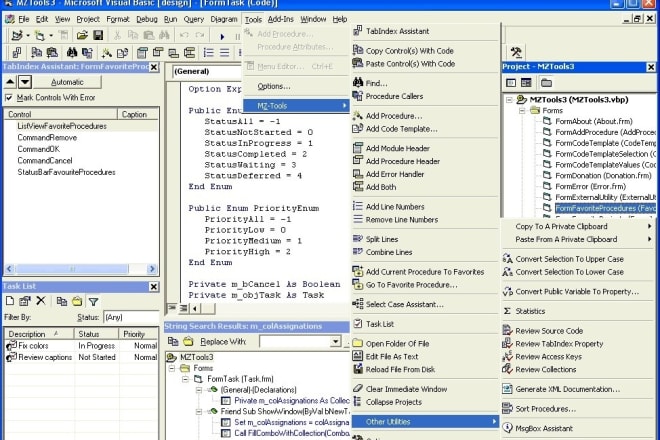Click the MsgBox Assistant icon
The image size is (660, 440).
[507, 428]
